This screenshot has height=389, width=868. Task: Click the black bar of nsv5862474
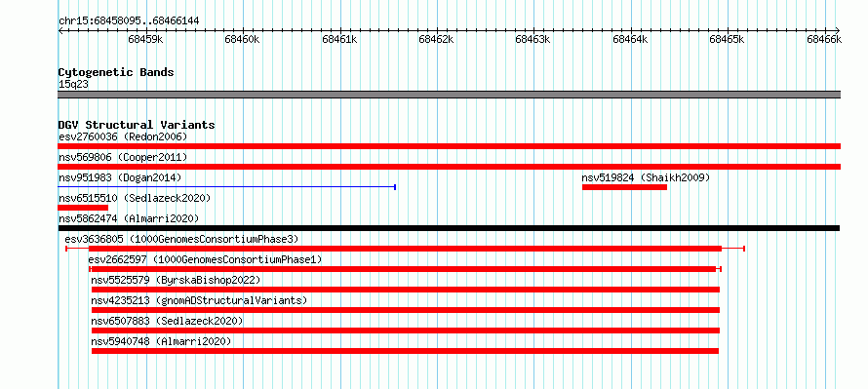point(449,228)
